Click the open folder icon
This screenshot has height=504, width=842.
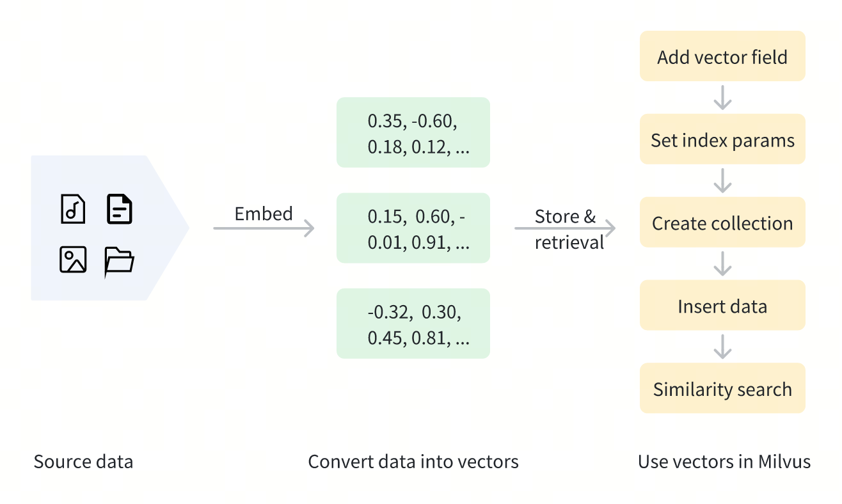click(x=120, y=260)
